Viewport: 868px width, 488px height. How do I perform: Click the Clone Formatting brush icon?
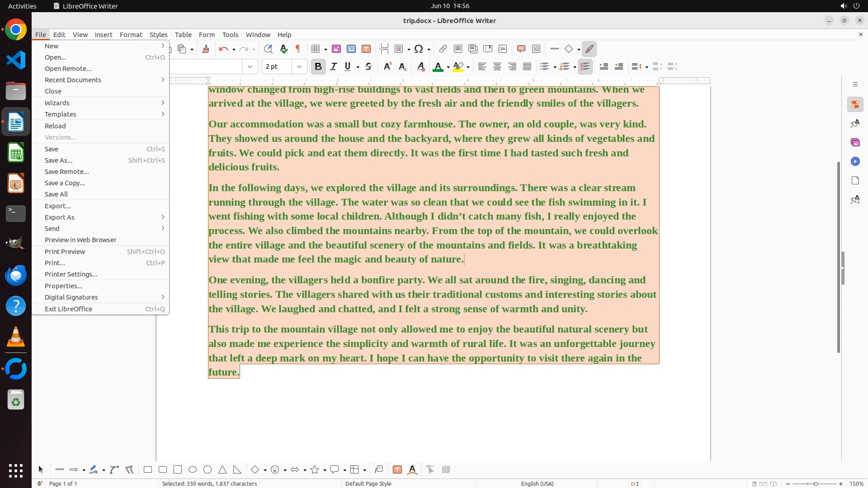coord(206,49)
